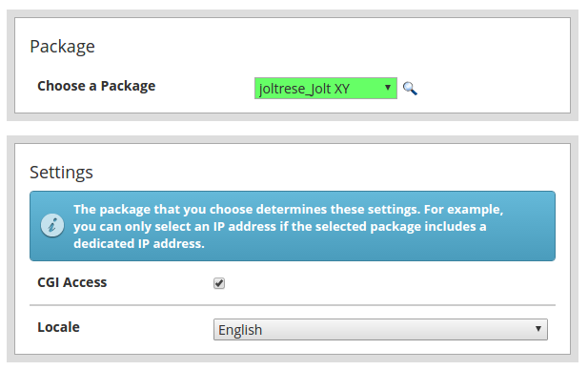Click empty space right of the magnifier icon

pos(488,89)
